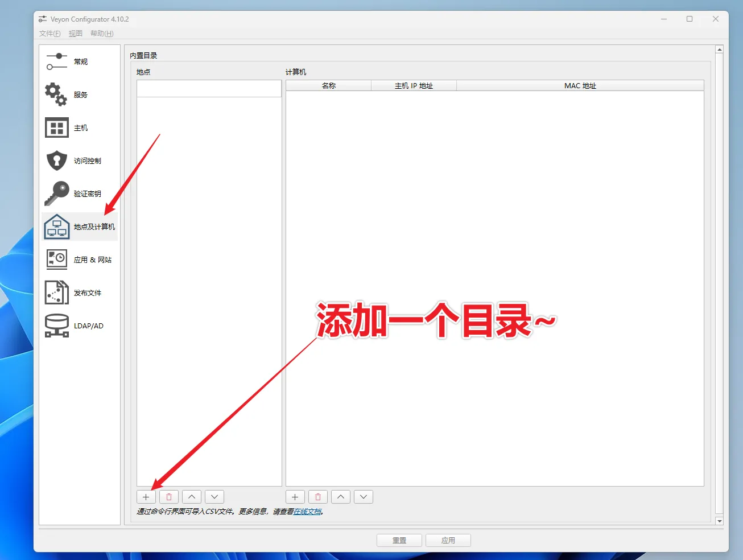Sort by 主机 IP 地址 column header
Screen dimensions: 743x560
414,86
